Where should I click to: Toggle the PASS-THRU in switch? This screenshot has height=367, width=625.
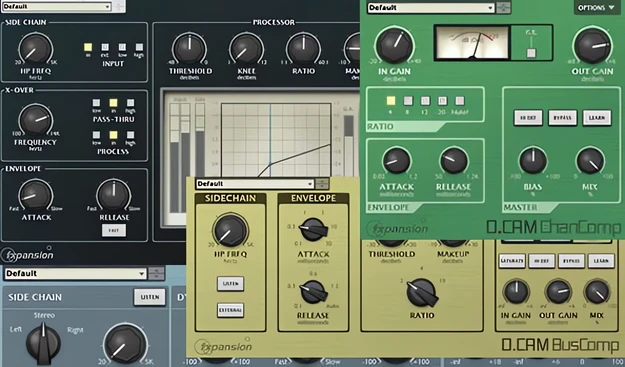coord(113,103)
